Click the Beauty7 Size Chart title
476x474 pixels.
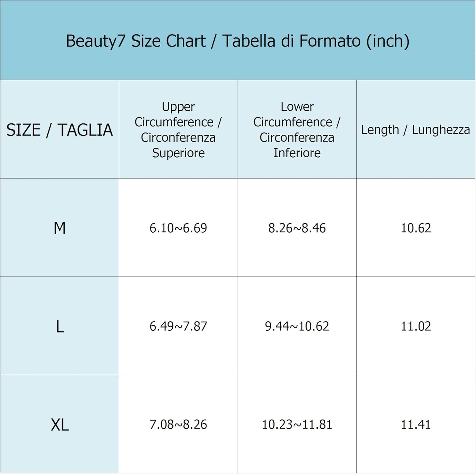pos(237,41)
